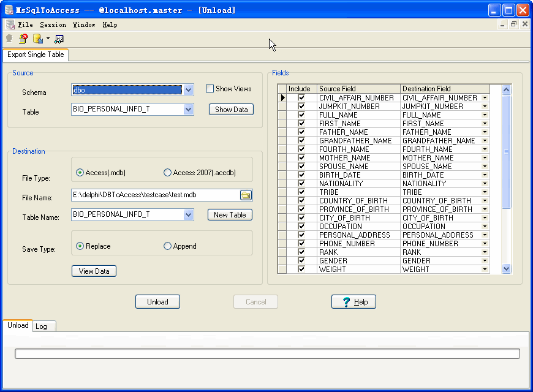This screenshot has width=533, height=392.
Task: Click the database icon beside File menu
Action: [x=10, y=24]
